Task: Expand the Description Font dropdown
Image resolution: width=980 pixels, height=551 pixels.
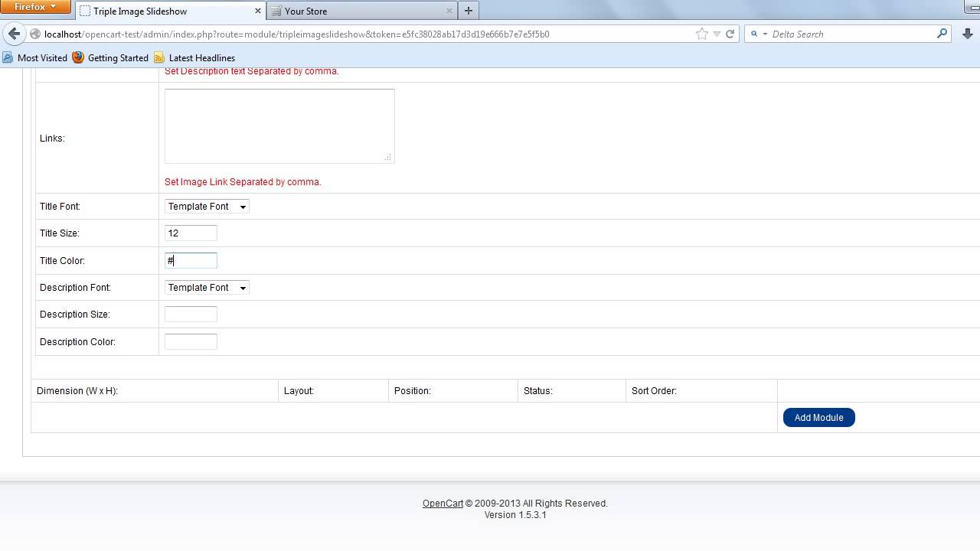Action: tap(207, 288)
